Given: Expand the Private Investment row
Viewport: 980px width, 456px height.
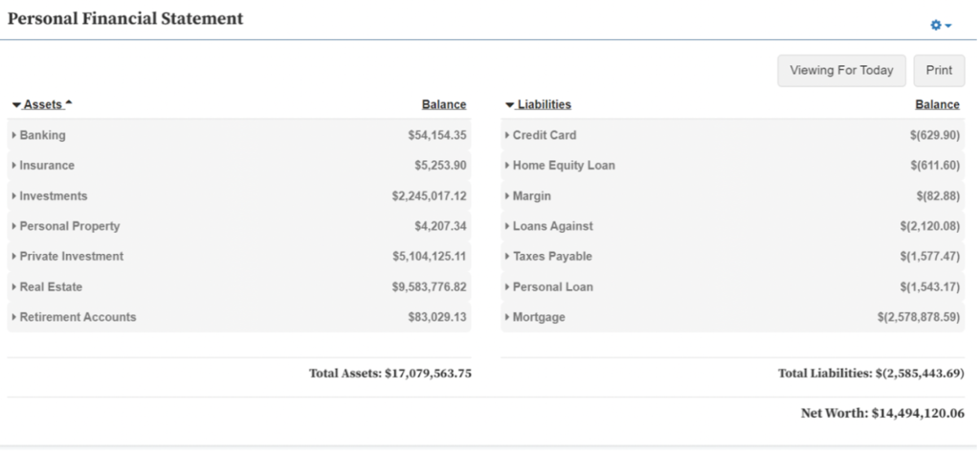Looking at the screenshot, I should point(71,257).
